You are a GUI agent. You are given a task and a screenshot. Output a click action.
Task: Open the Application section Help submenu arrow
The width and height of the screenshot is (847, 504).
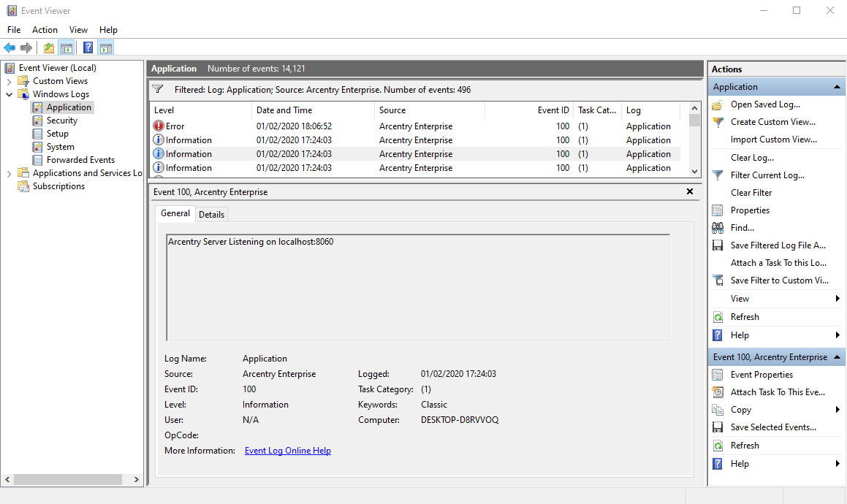click(x=837, y=335)
